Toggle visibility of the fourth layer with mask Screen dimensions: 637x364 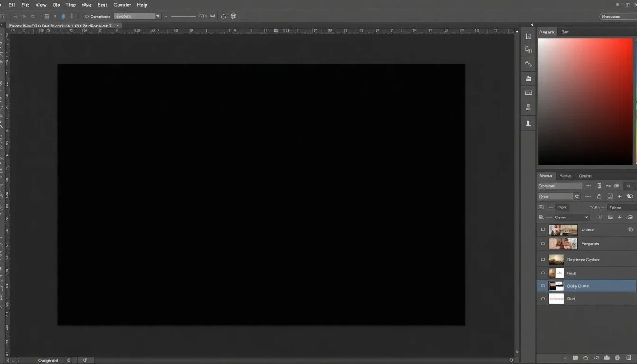[x=543, y=273]
